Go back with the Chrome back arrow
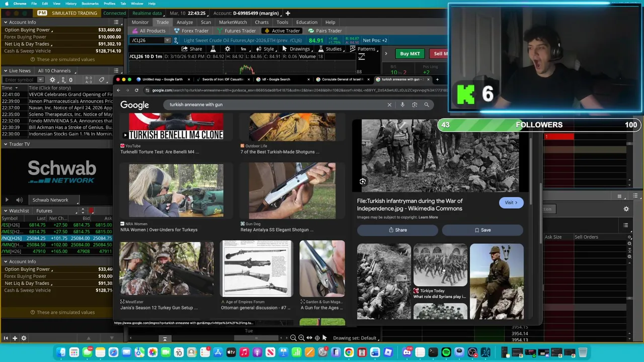 pyautogui.click(x=119, y=90)
